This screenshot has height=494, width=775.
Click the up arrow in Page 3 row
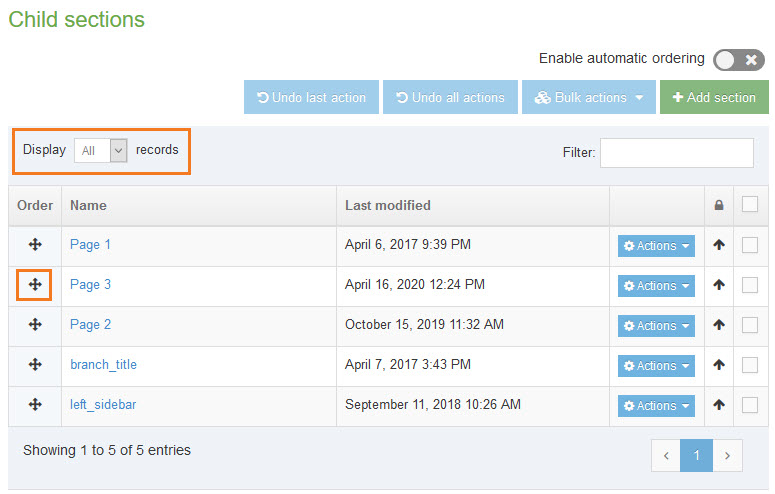719,285
